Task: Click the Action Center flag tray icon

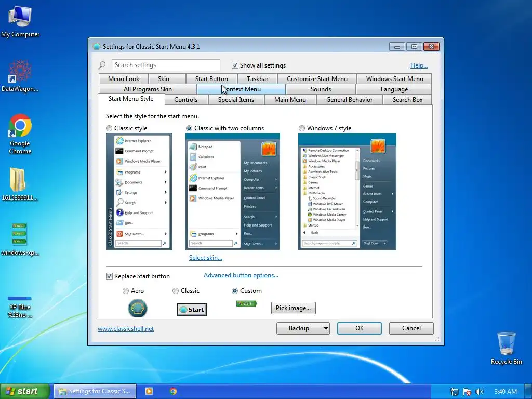Action: tap(467, 392)
